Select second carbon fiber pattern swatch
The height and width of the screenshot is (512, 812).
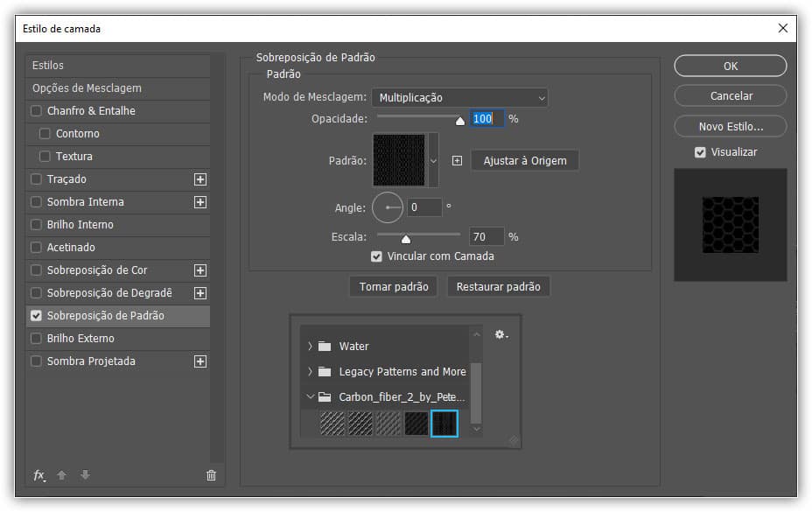(360, 424)
